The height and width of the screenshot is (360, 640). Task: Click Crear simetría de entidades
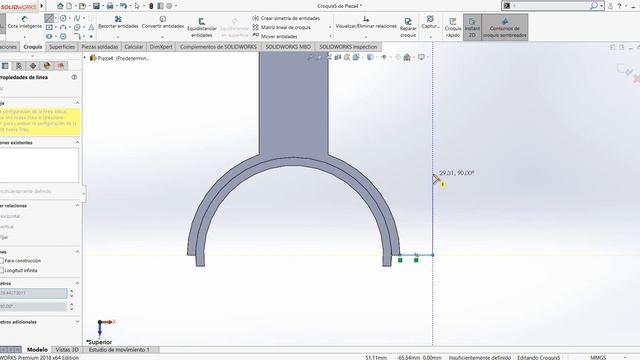[286, 18]
